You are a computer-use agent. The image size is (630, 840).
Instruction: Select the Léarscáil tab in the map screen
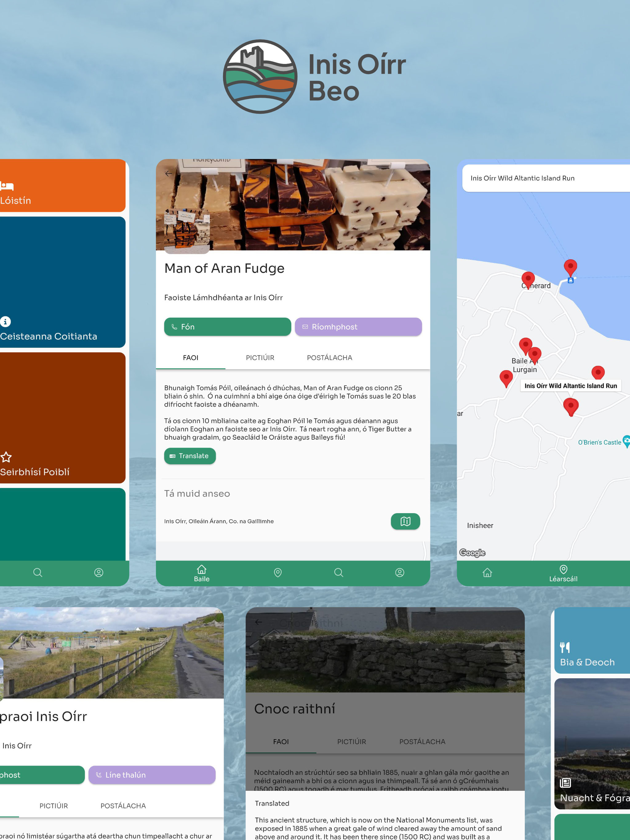563,573
